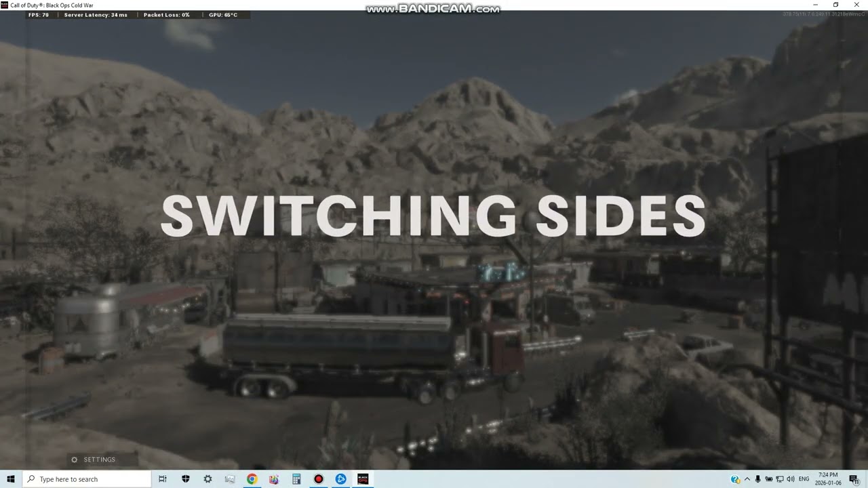
Task: Open the volume speaker tray icon
Action: [x=791, y=479]
